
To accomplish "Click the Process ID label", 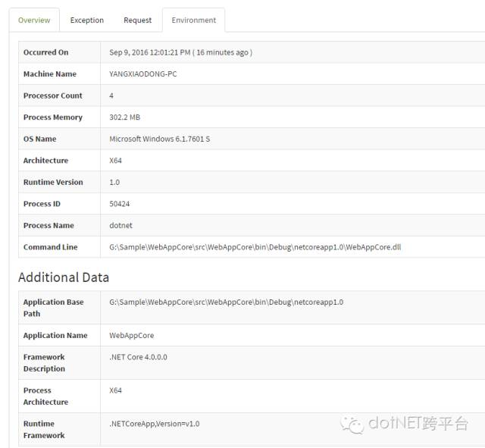I will pos(42,204).
